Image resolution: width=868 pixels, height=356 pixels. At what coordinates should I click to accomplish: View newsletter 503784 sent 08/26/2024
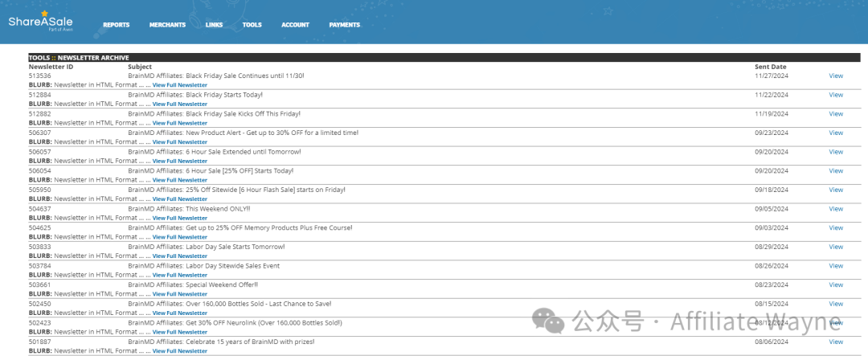(x=836, y=266)
